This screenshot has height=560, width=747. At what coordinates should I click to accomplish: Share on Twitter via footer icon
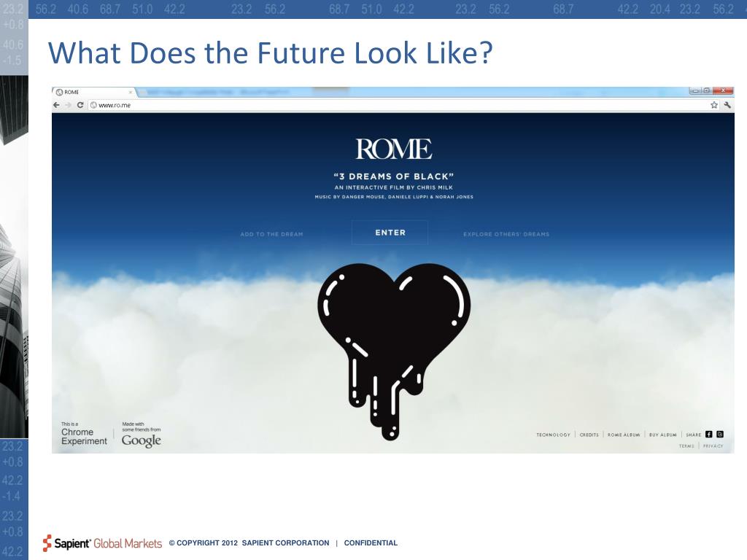pos(720,435)
